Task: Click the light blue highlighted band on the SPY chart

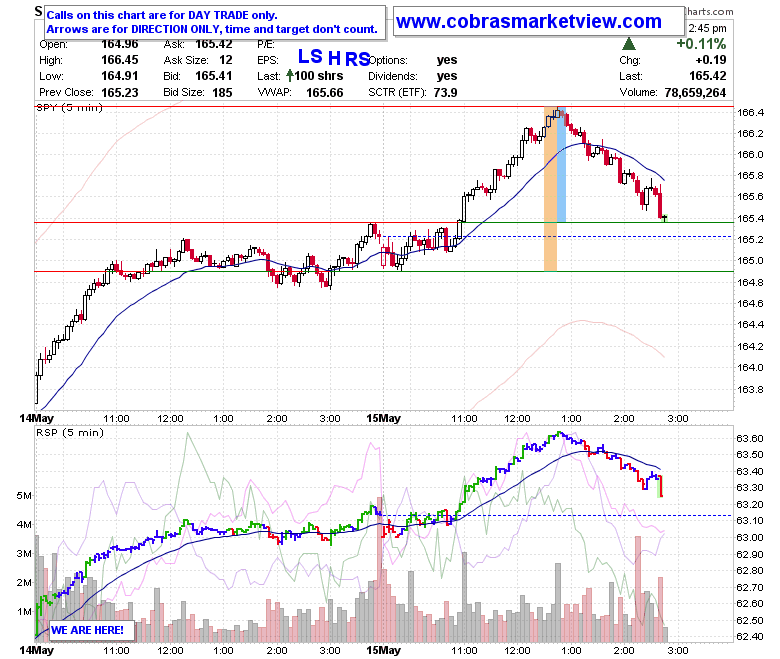Action: (561, 167)
